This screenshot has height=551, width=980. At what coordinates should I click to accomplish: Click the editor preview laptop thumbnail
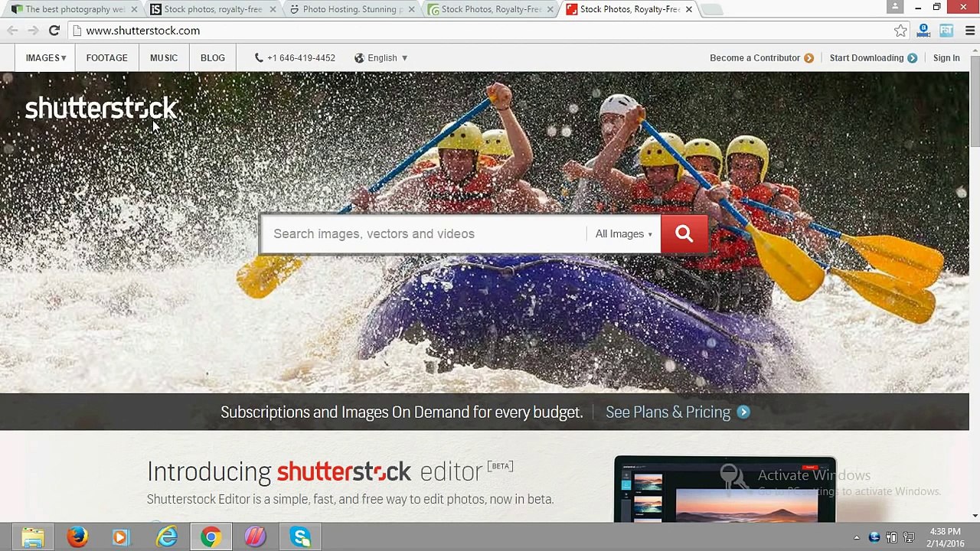(725, 490)
